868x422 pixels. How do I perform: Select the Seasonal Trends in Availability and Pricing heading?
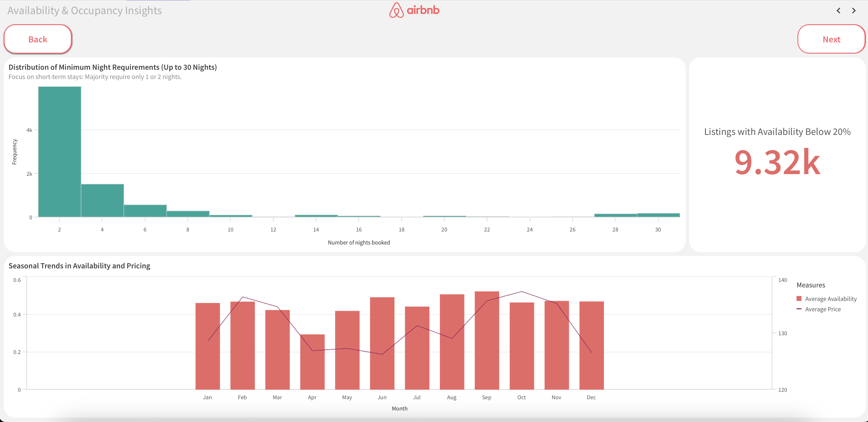pyautogui.click(x=79, y=265)
